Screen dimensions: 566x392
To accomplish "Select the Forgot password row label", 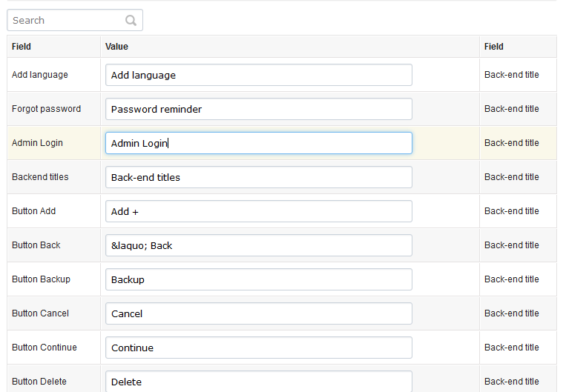I will (x=46, y=109).
